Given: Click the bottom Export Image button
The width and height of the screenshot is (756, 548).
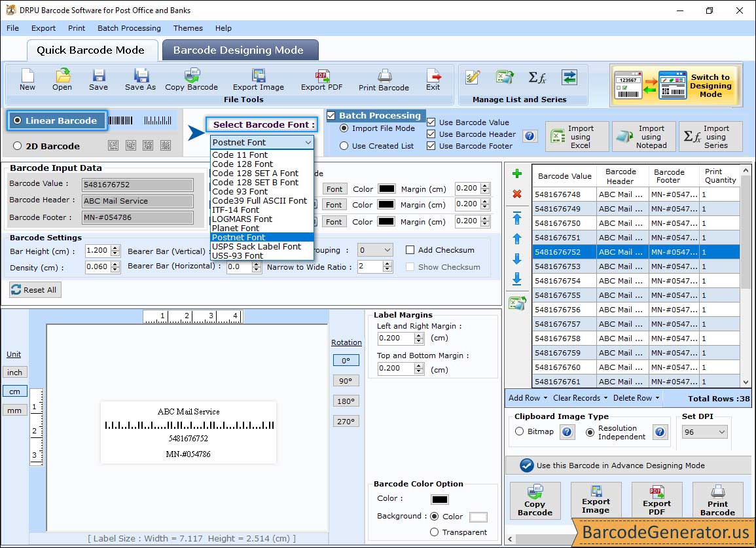Looking at the screenshot, I should coord(596,501).
